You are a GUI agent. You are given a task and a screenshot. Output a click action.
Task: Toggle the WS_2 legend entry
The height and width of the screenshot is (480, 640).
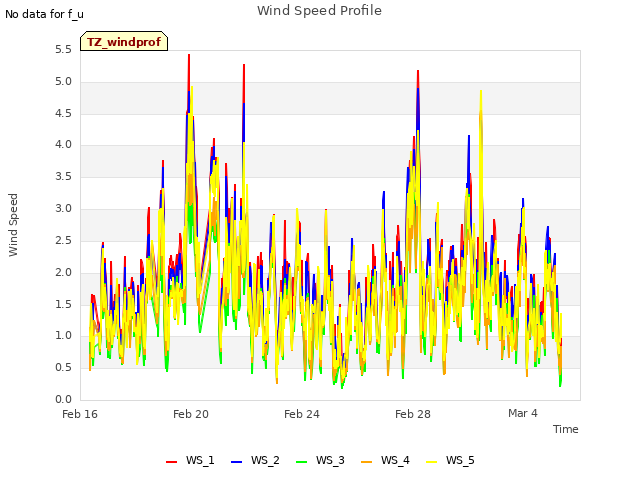tap(255, 460)
